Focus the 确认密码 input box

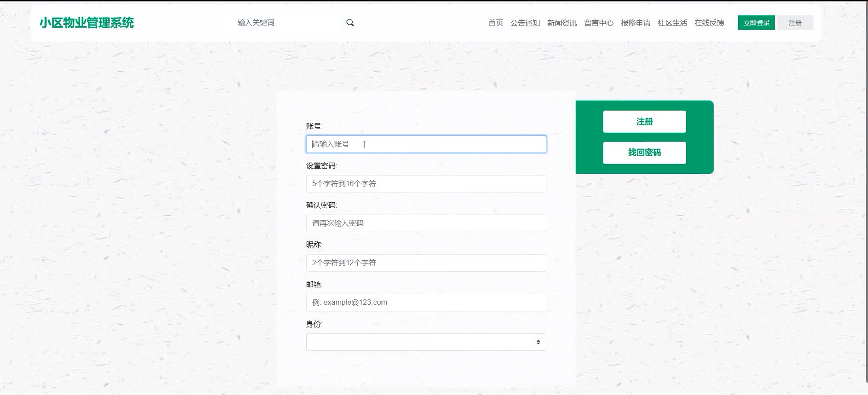point(426,223)
